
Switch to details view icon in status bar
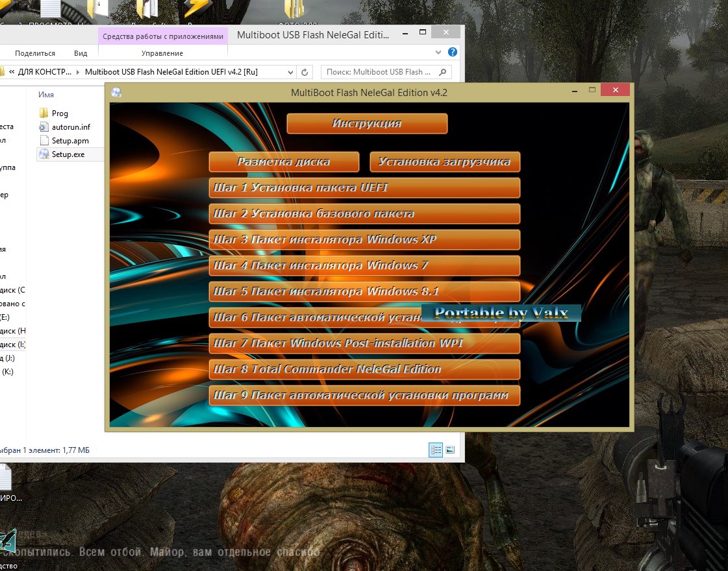pyautogui.click(x=436, y=450)
